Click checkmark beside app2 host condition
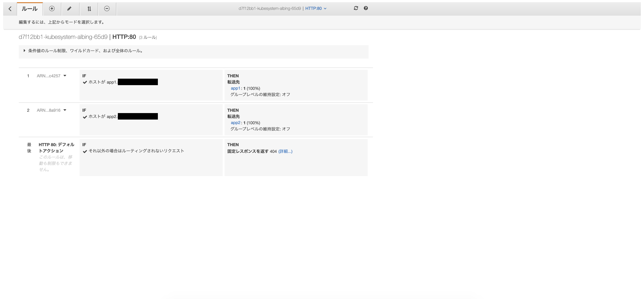The image size is (644, 299). point(85,117)
